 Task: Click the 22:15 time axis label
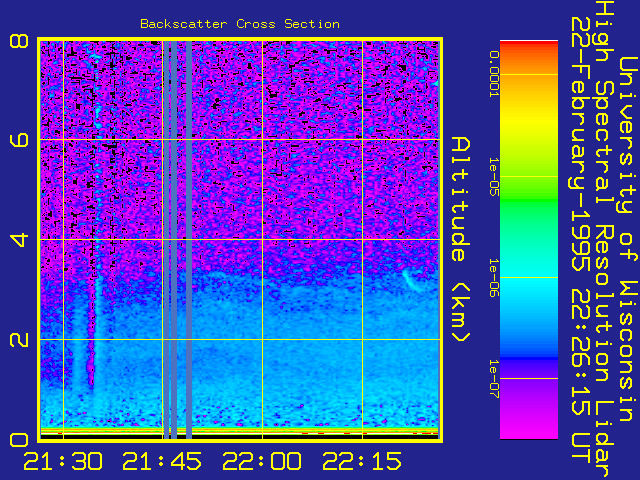pos(362,461)
